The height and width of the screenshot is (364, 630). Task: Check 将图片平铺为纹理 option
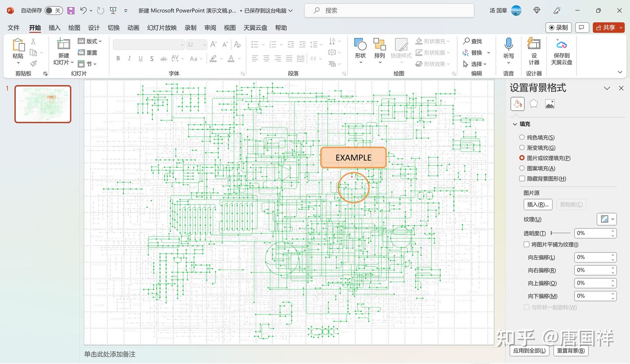526,244
